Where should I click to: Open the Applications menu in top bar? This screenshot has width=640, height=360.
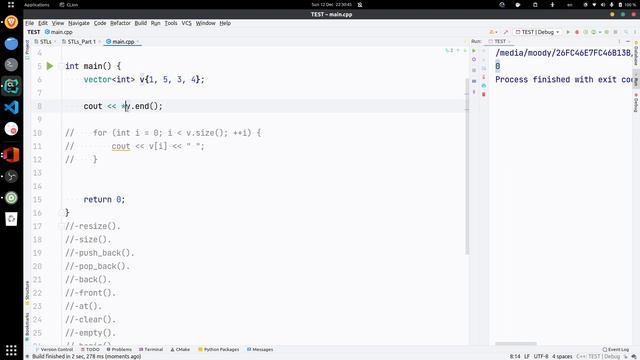coord(36,4)
